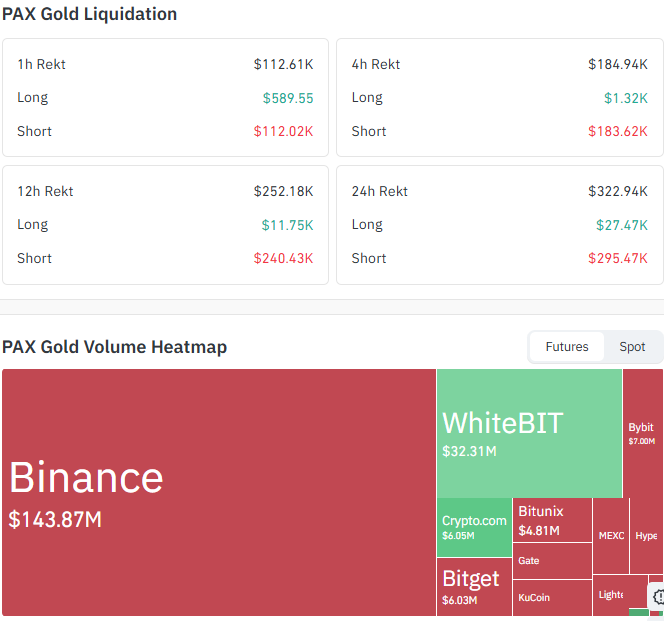Select the Hyperliquid heatmap tile

646,536
